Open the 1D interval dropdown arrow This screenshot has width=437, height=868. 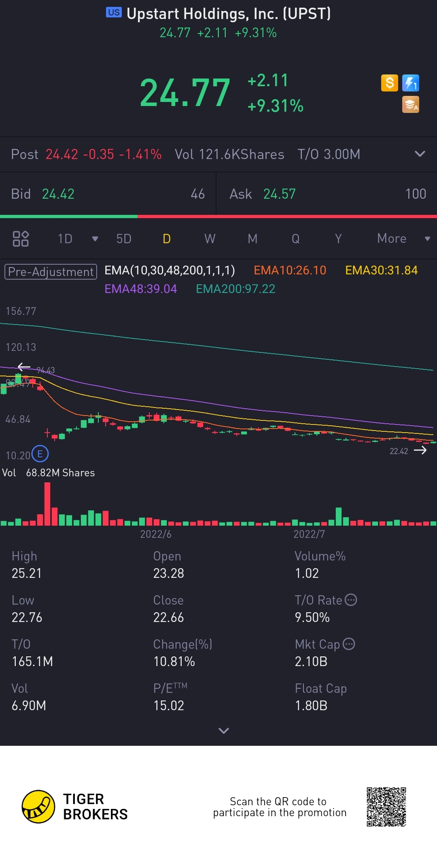pos(95,239)
